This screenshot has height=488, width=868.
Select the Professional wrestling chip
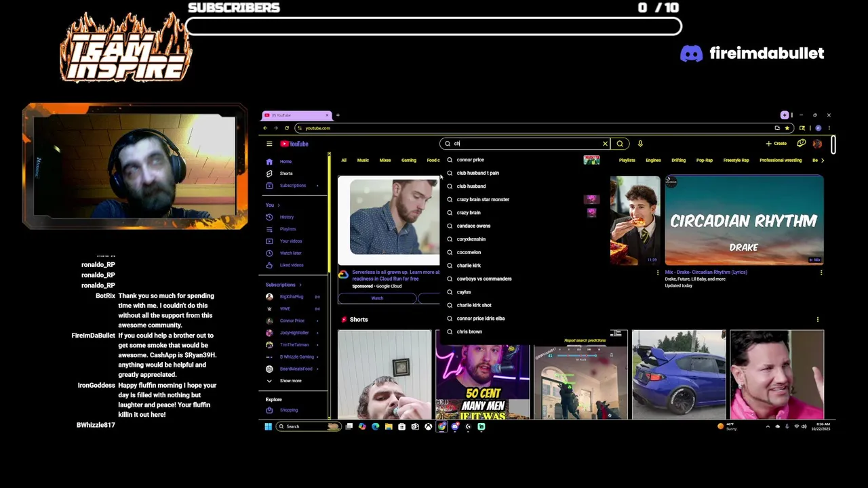pos(781,161)
